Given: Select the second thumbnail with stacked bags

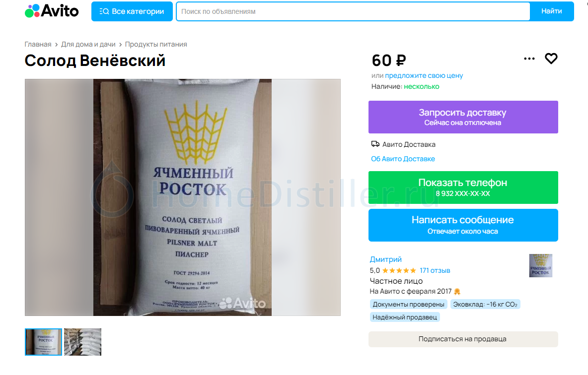Looking at the screenshot, I should 82,342.
